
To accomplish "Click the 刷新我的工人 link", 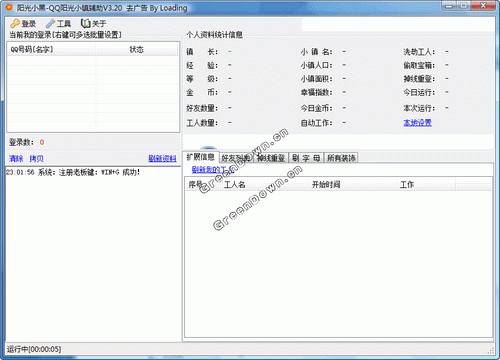I will click(213, 170).
